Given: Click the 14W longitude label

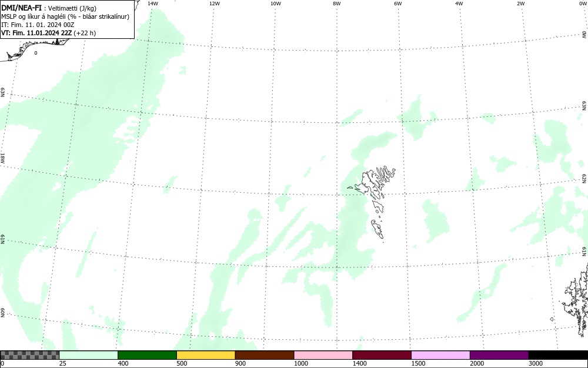Looking at the screenshot, I should pyautogui.click(x=153, y=4).
